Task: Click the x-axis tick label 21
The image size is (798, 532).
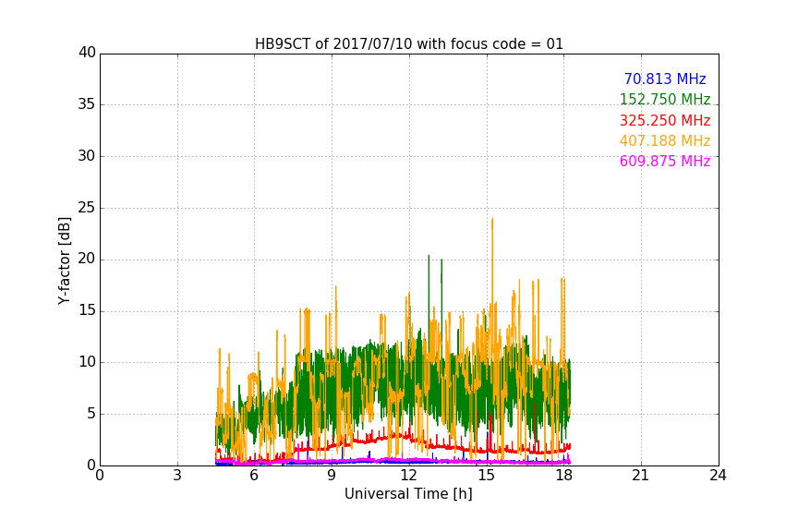Action: pyautogui.click(x=641, y=476)
